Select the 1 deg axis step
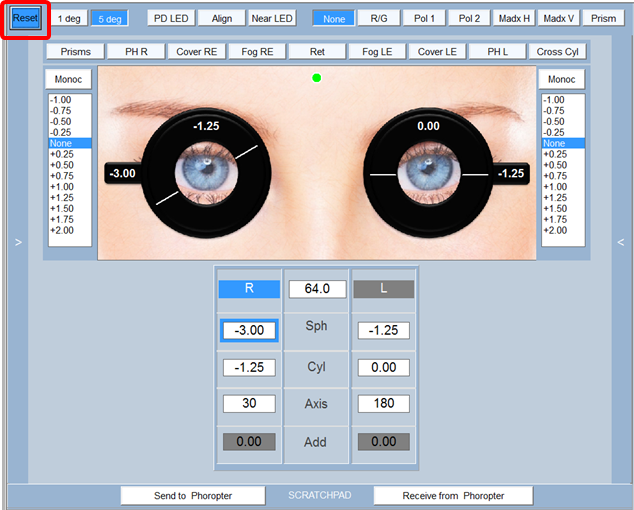634x510 pixels. click(x=70, y=18)
